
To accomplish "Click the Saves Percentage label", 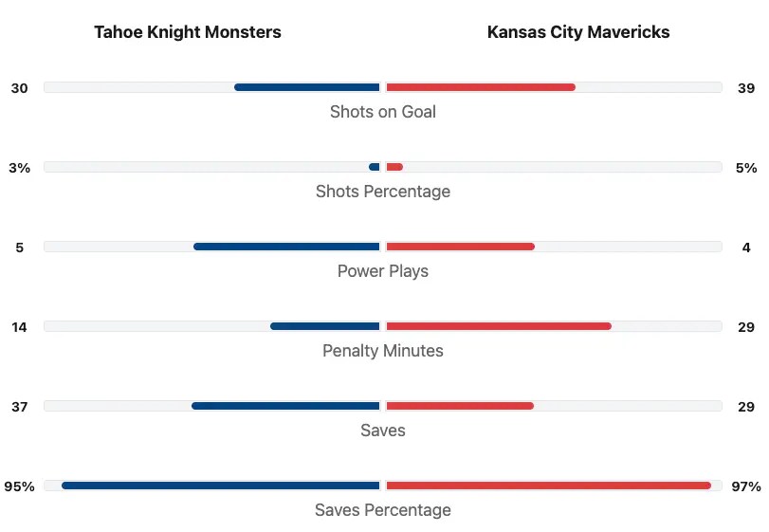I will coord(383,510).
